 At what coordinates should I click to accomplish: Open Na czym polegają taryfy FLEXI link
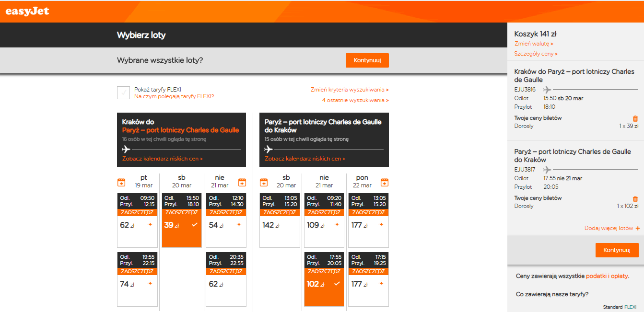click(174, 96)
